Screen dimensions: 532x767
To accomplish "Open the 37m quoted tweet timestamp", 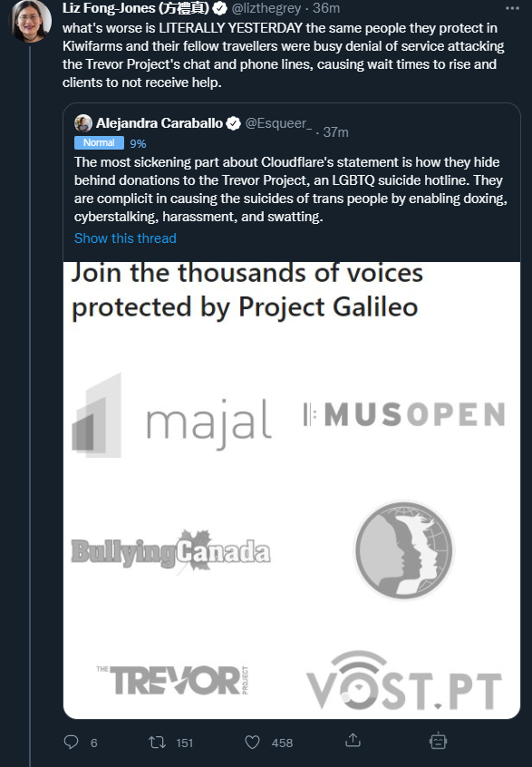I will click(x=336, y=132).
